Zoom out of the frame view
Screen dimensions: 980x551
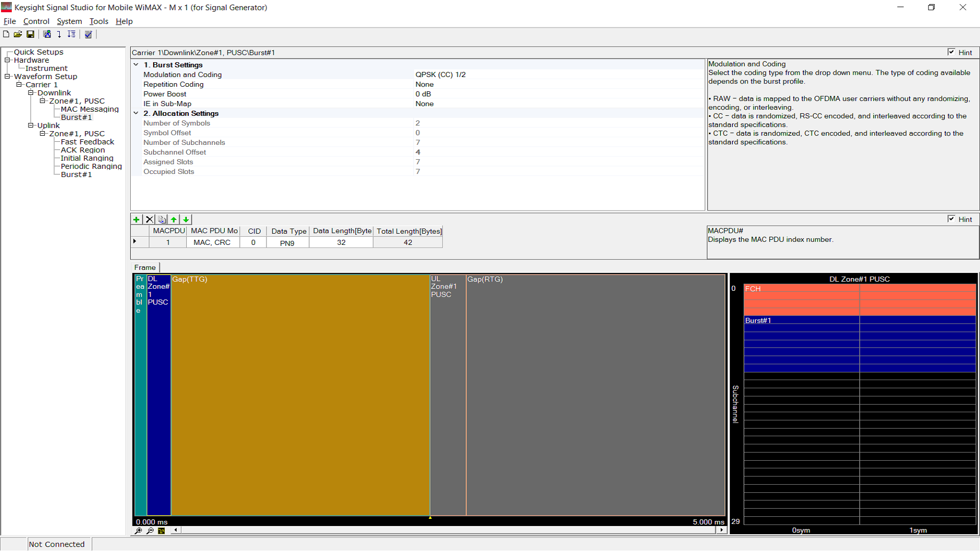[x=150, y=531]
